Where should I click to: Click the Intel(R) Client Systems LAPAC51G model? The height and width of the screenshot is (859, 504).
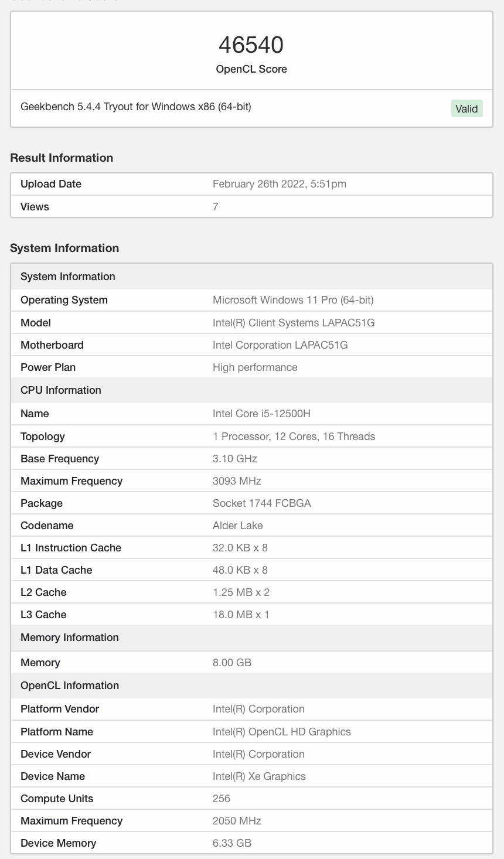(294, 323)
